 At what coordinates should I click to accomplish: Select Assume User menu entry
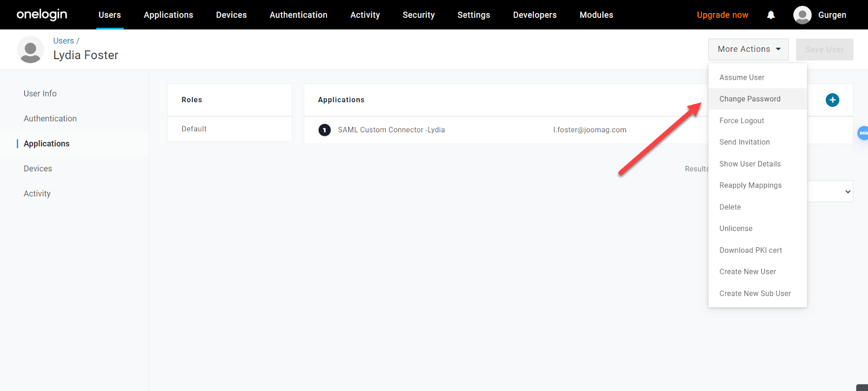pos(742,78)
